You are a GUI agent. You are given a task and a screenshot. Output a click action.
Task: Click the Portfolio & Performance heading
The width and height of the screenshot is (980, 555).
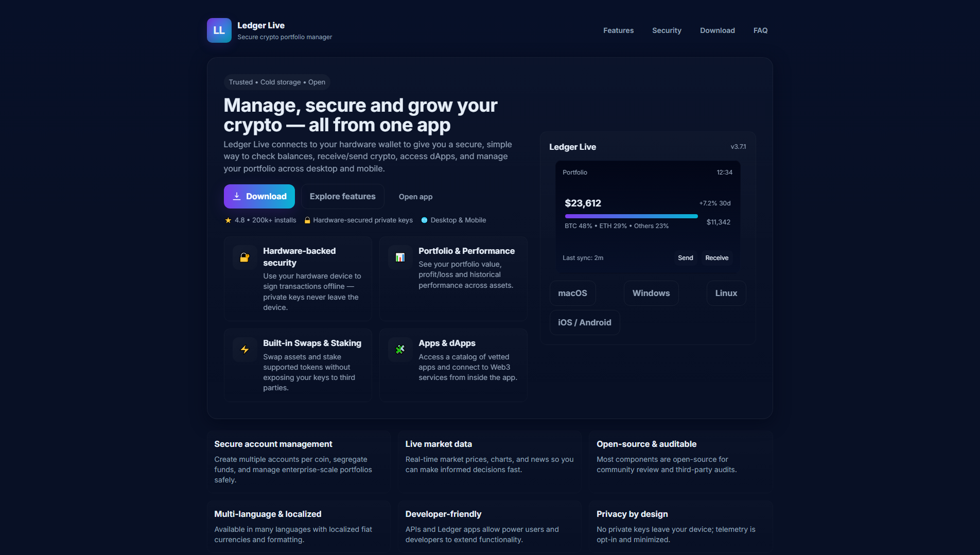pos(466,251)
